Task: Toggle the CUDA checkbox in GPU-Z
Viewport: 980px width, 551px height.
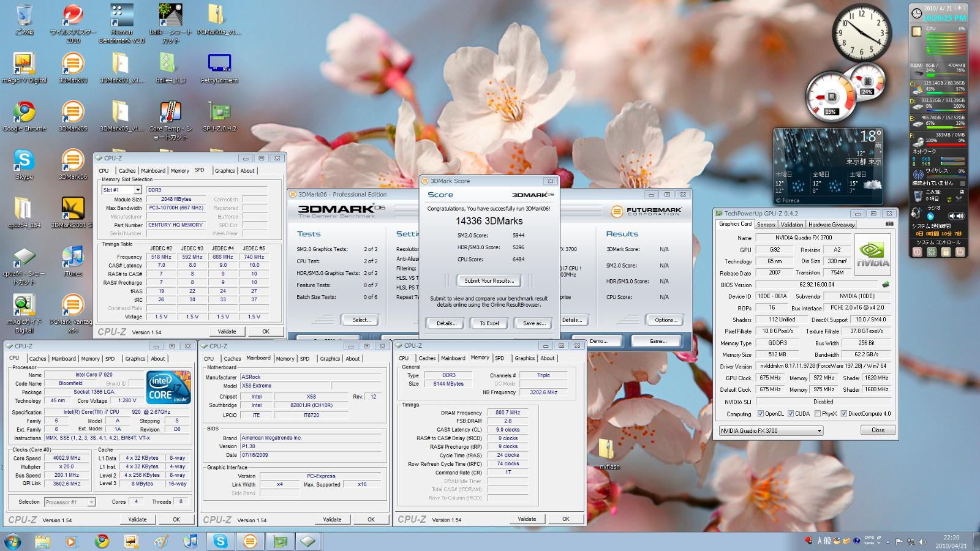Action: point(791,414)
